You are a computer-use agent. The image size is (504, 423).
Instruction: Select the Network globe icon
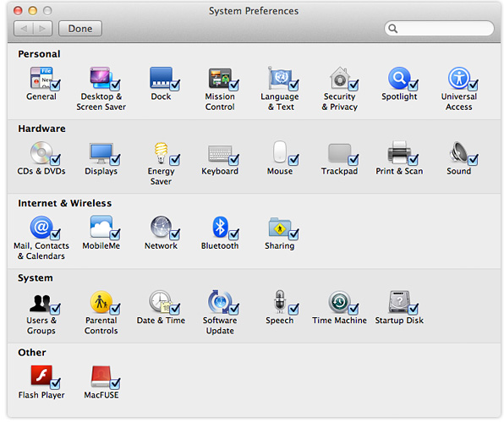tap(161, 227)
